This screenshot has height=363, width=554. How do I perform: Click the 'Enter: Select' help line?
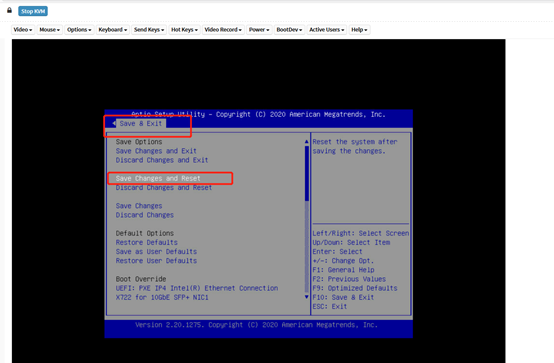[x=337, y=252]
